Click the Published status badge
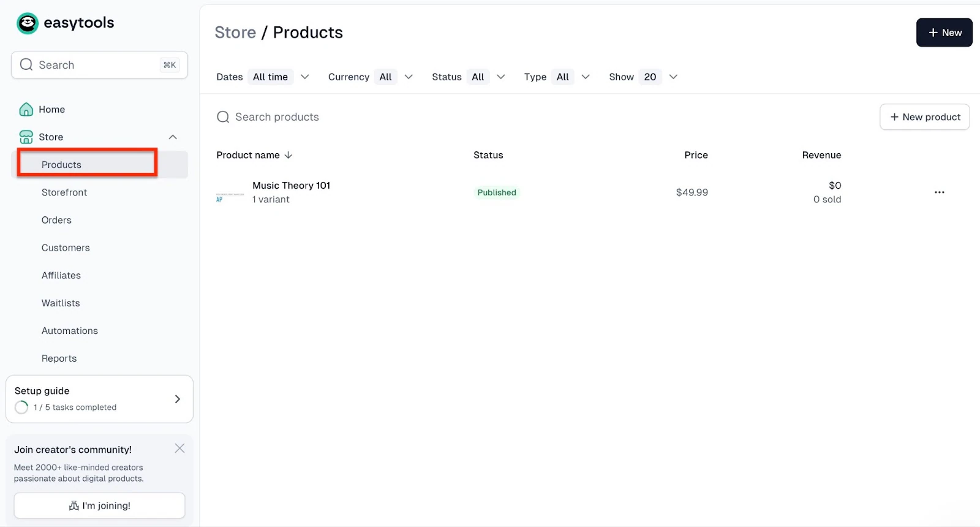Image resolution: width=980 pixels, height=527 pixels. point(497,192)
